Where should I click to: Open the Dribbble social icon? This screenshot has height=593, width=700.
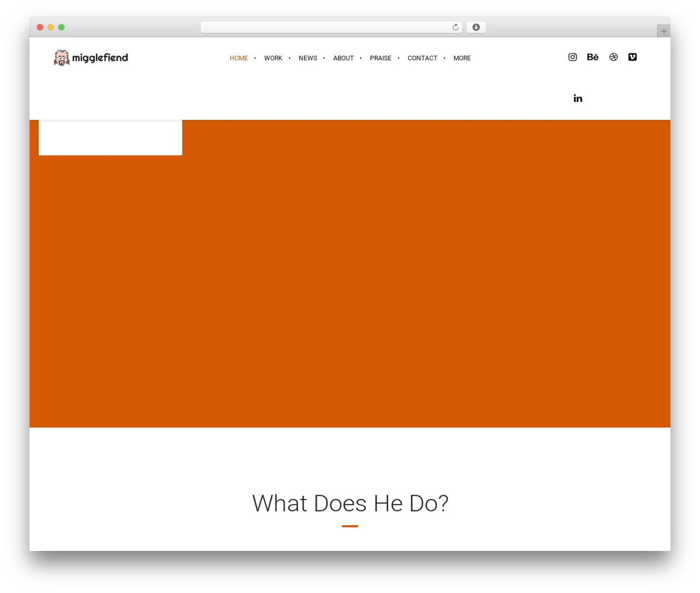point(614,57)
